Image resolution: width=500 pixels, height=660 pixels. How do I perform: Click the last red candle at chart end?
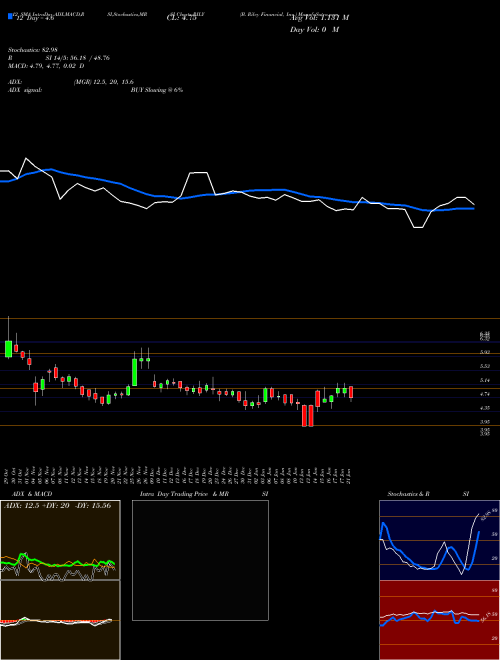[x=351, y=392]
